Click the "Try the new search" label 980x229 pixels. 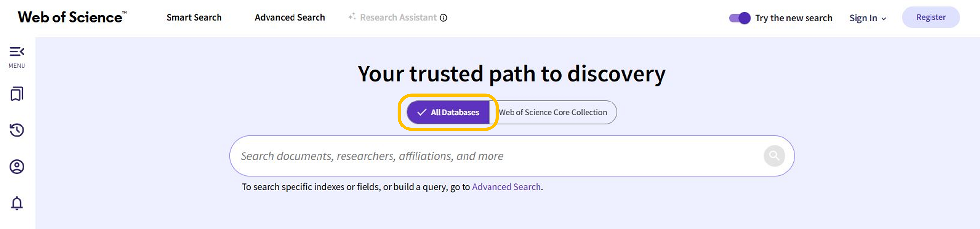[x=793, y=18]
